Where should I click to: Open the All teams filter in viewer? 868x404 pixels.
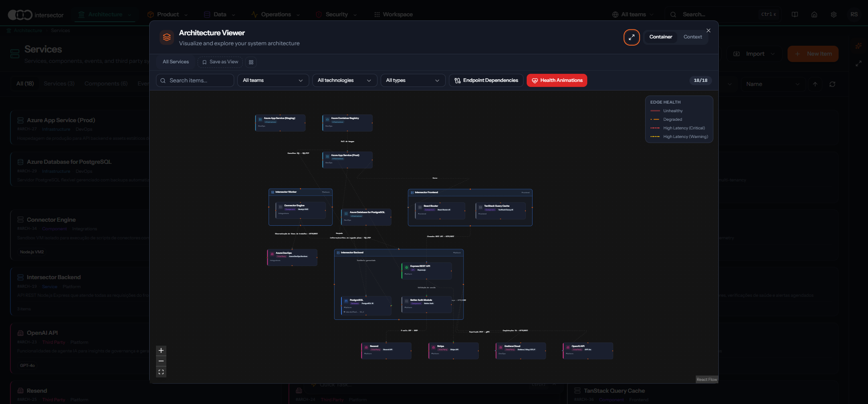[273, 80]
